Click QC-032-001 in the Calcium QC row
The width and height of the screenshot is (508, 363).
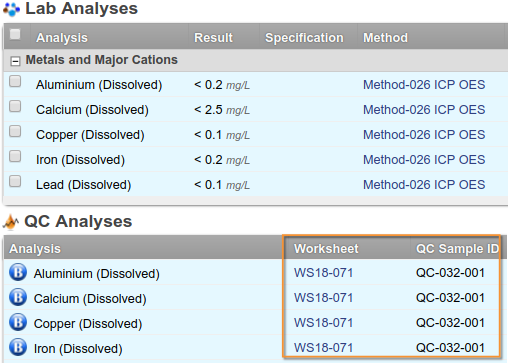pyautogui.click(x=450, y=298)
